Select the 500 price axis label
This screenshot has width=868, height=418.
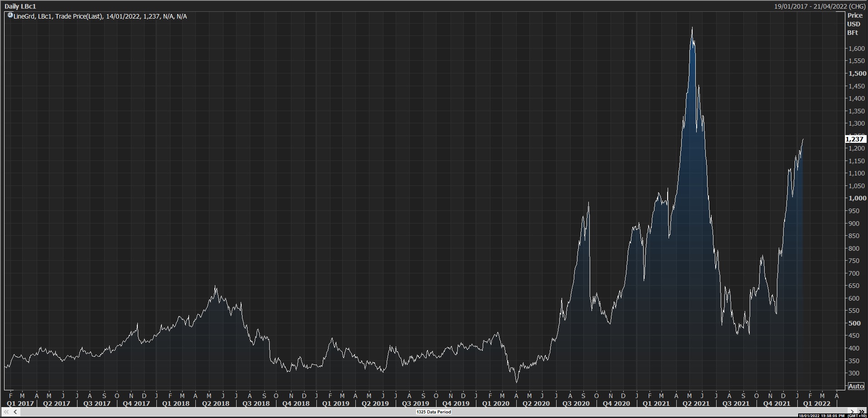coord(854,323)
